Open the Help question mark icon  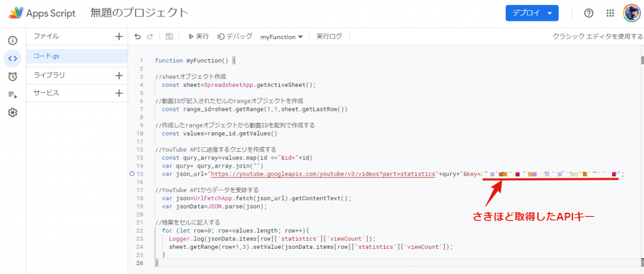[x=589, y=13]
